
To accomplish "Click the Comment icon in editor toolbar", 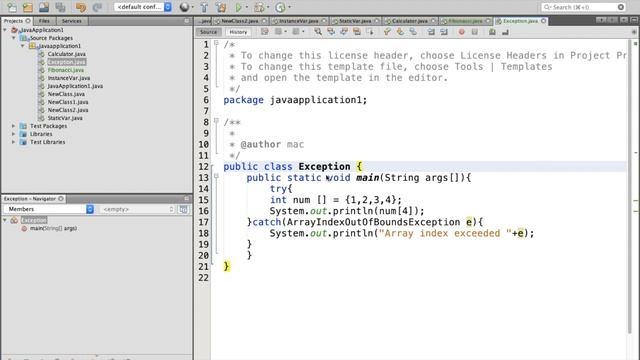I will coord(492,31).
